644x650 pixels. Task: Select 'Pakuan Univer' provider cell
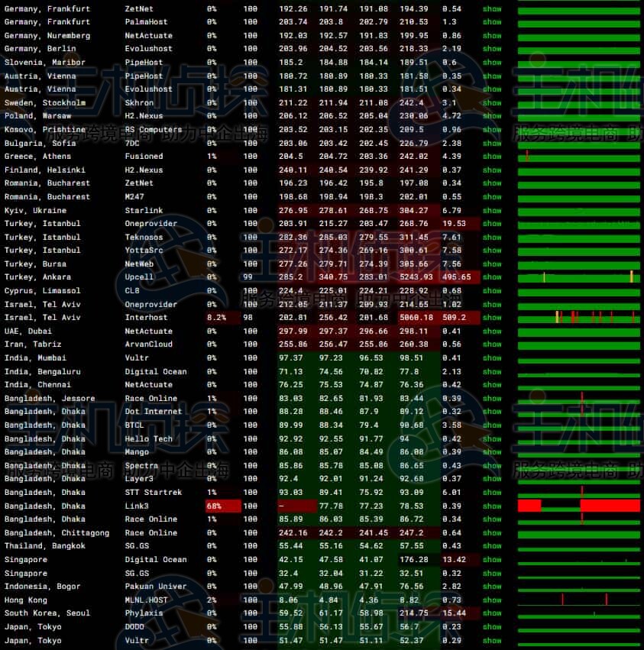click(156, 587)
